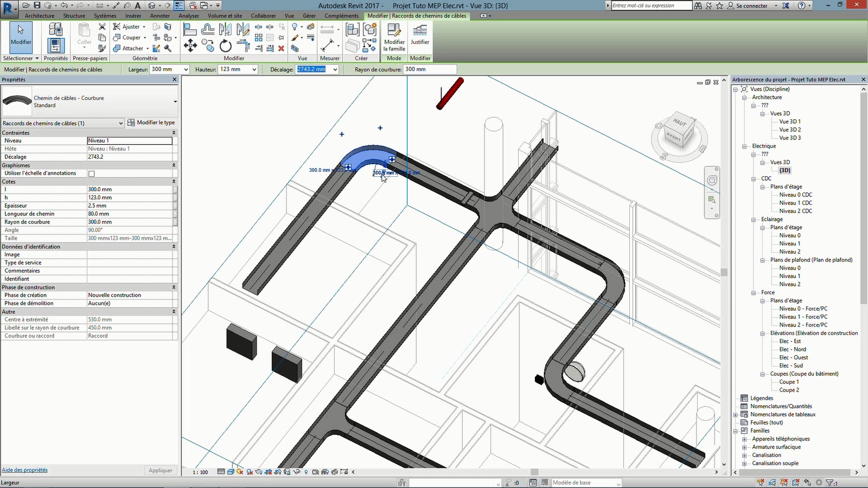Select Elec - Nord elevation view
Viewport: 868px width, 488px height.
click(793, 349)
